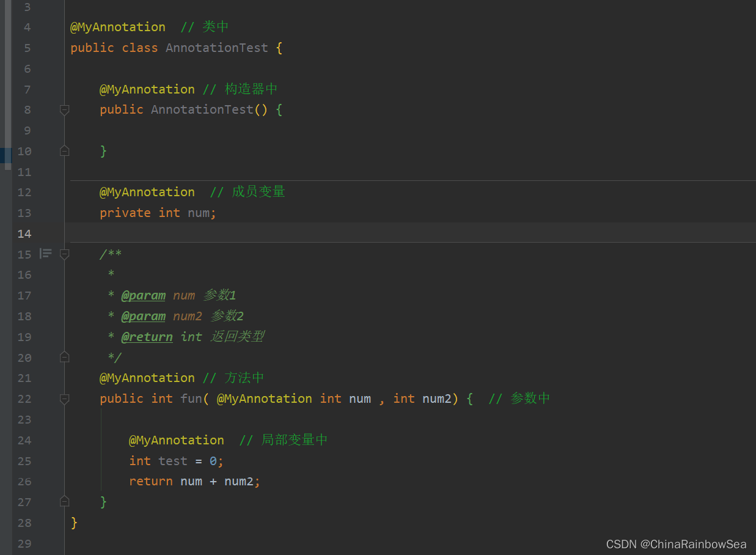Viewport: 756px width, 555px height.
Task: Click @MyAnnotation above the class declaration
Action: click(118, 28)
